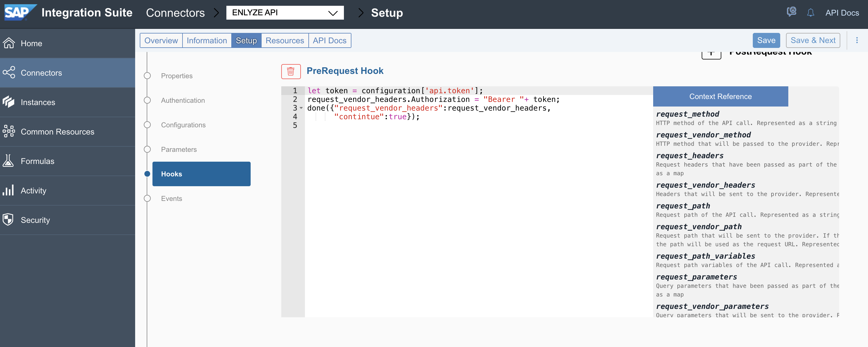Click request_vendor_method reference entry

click(x=703, y=135)
